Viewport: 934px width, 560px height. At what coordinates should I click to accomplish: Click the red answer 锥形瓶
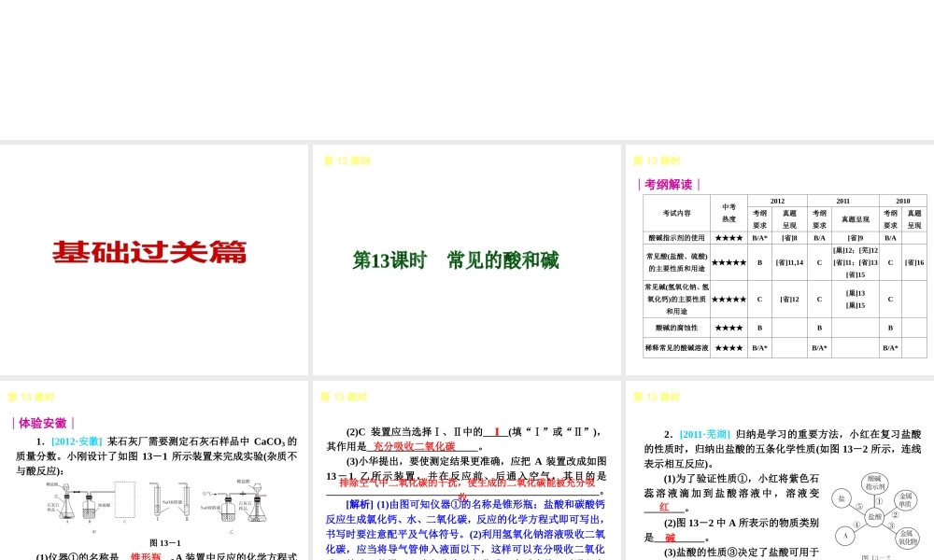146,556
